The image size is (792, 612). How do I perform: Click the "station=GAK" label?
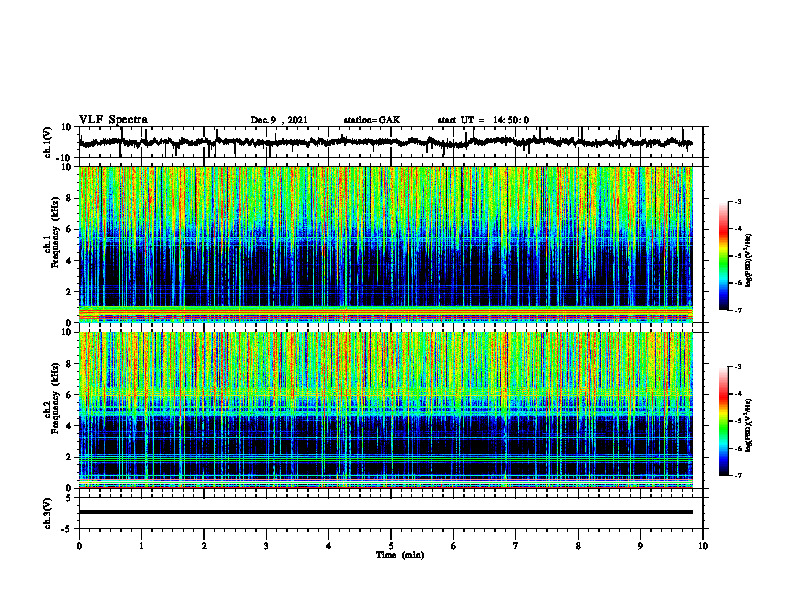click(372, 120)
